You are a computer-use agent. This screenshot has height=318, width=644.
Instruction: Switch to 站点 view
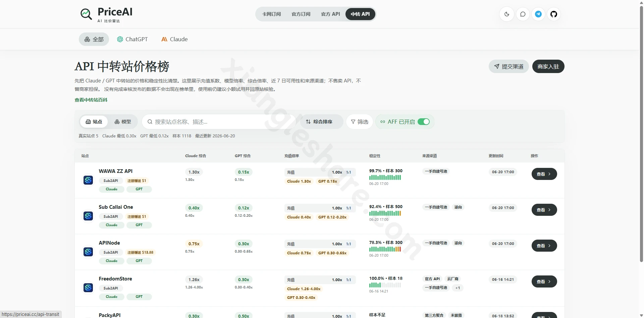click(x=94, y=122)
